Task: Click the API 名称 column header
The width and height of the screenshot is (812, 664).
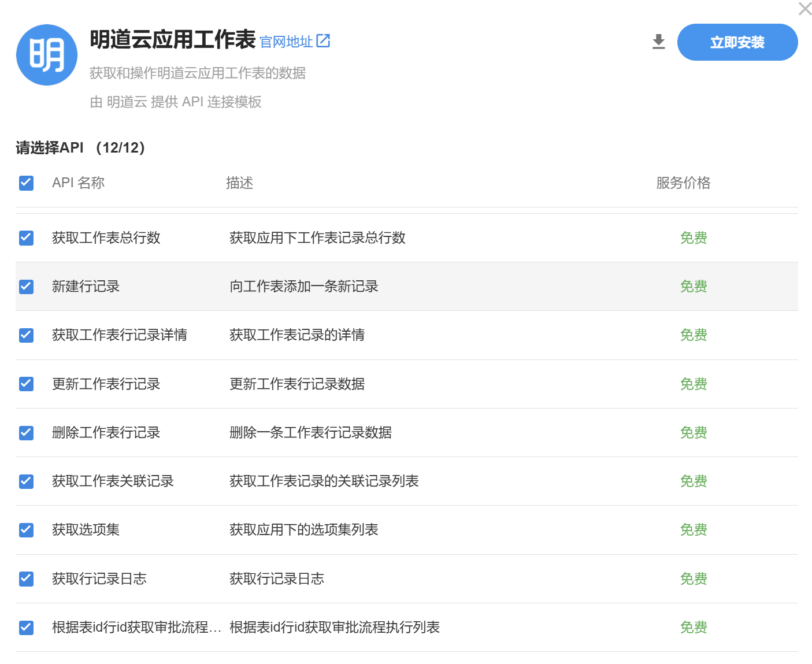Action: (x=78, y=183)
